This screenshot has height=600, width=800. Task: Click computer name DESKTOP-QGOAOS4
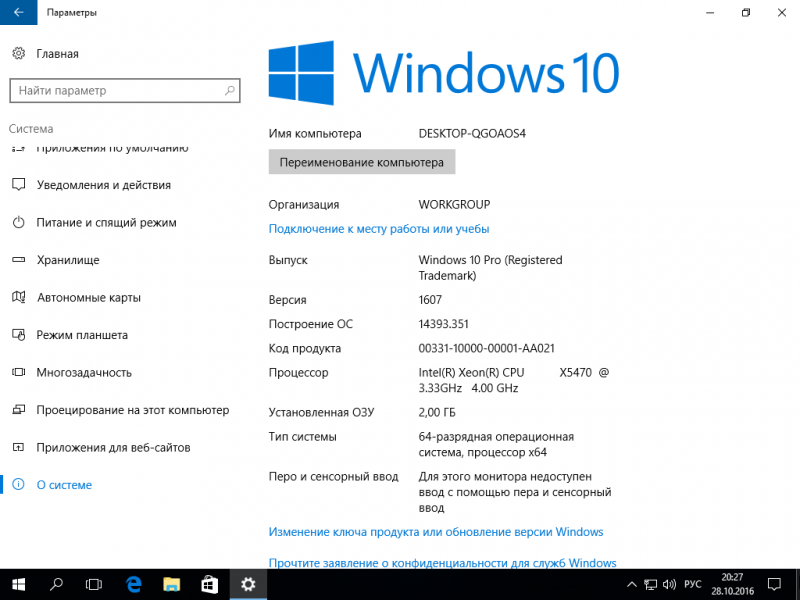coord(472,134)
